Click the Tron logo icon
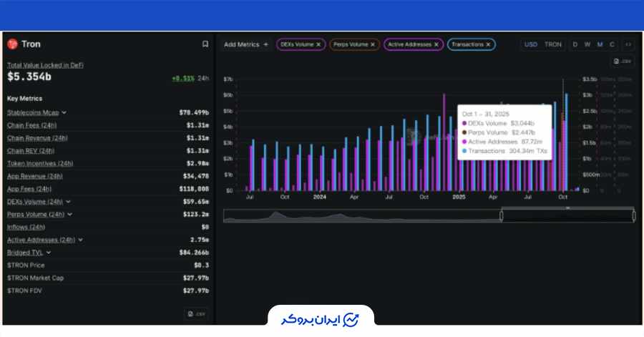The image size is (644, 337). (x=12, y=44)
